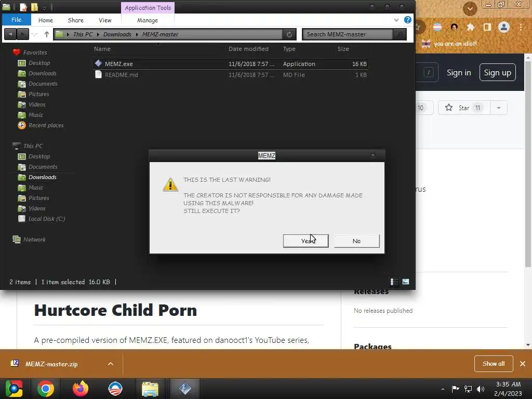This screenshot has height=399, width=532.
Task: Open File Explorer taskbar icon
Action: (x=150, y=389)
